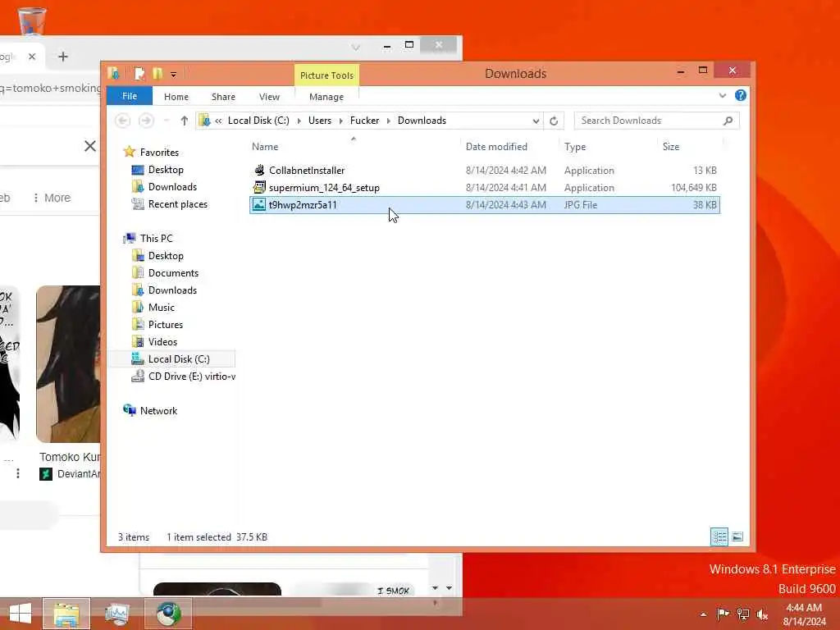Open a new tab in the browser window
The image size is (840, 630).
tap(62, 57)
